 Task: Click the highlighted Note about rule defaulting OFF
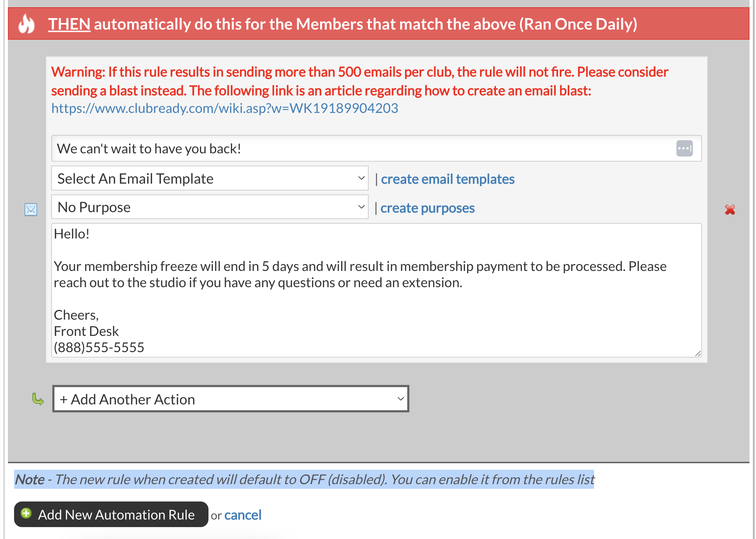pos(304,479)
